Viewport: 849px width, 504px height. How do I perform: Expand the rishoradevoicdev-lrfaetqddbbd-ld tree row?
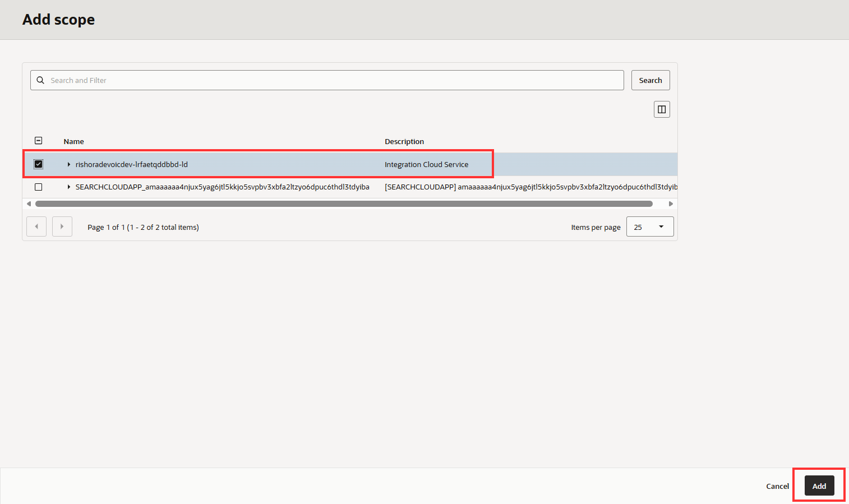coord(69,164)
